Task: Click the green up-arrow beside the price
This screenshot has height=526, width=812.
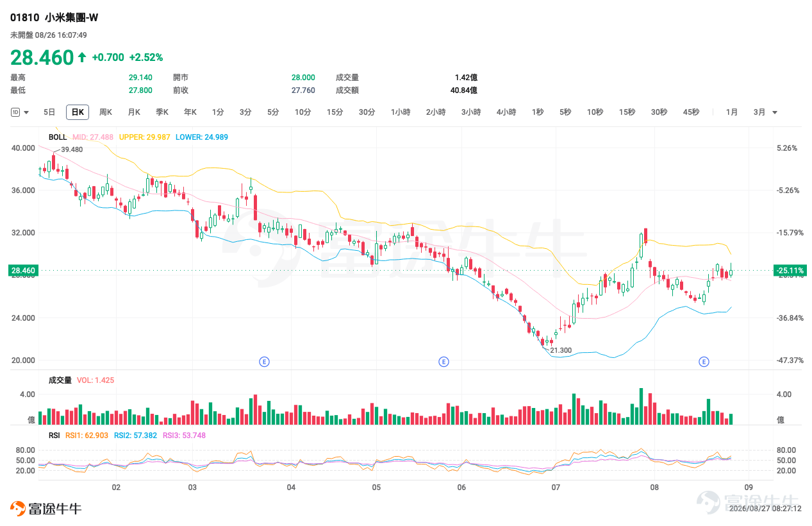Action: pyautogui.click(x=82, y=58)
